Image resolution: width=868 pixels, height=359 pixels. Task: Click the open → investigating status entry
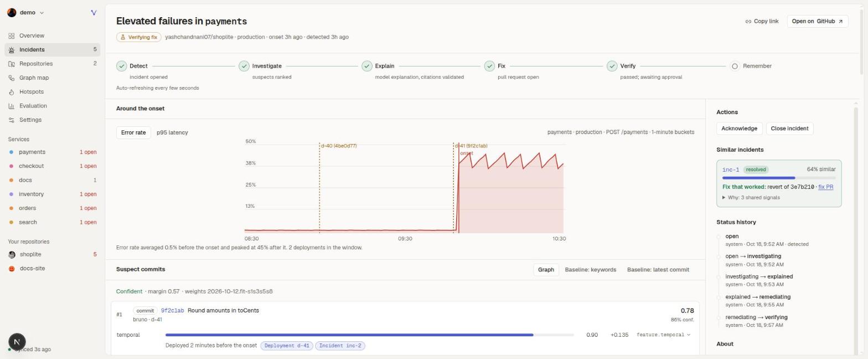tap(753, 260)
